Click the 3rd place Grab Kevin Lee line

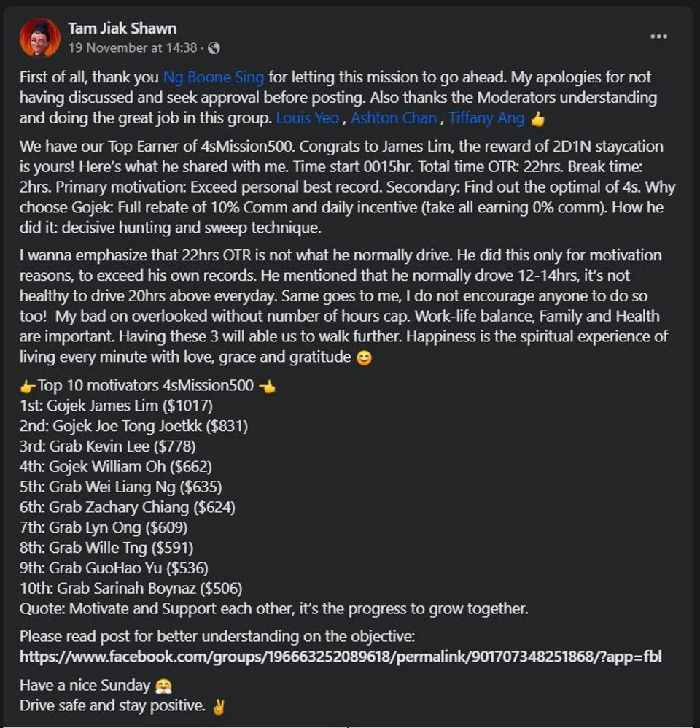107,446
